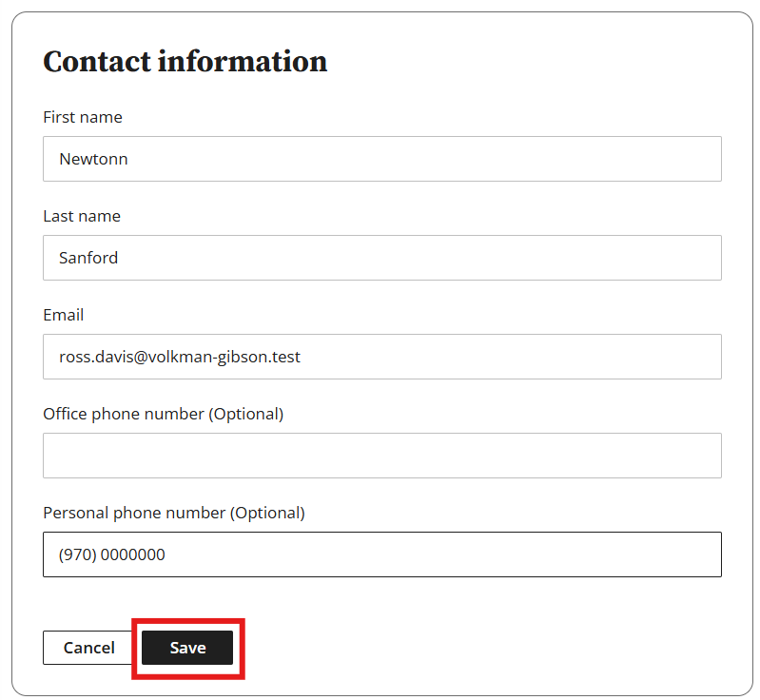Click the "Last name" field label
Viewport: 760px width, 700px height.
pyautogui.click(x=82, y=216)
